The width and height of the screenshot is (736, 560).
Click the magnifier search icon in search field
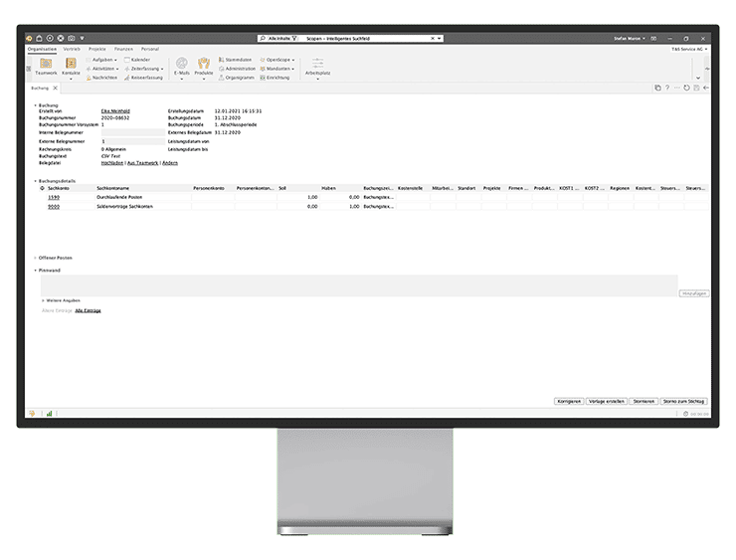coord(263,38)
